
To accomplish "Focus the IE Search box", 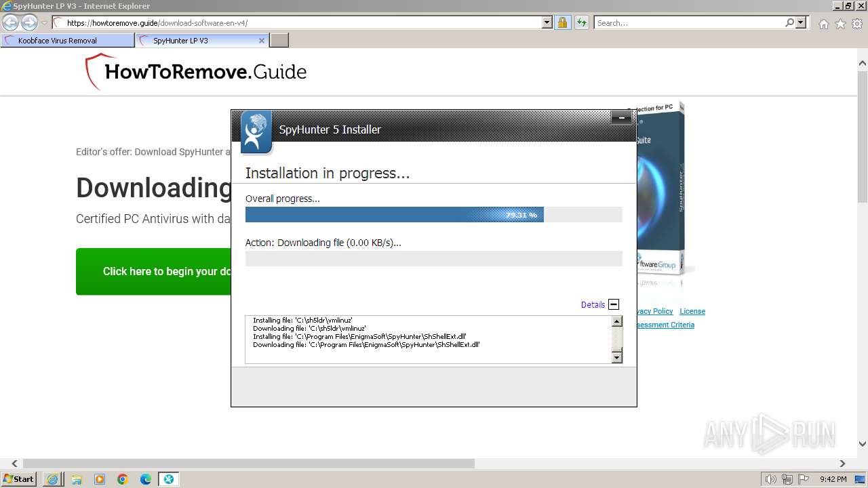I will 689,22.
